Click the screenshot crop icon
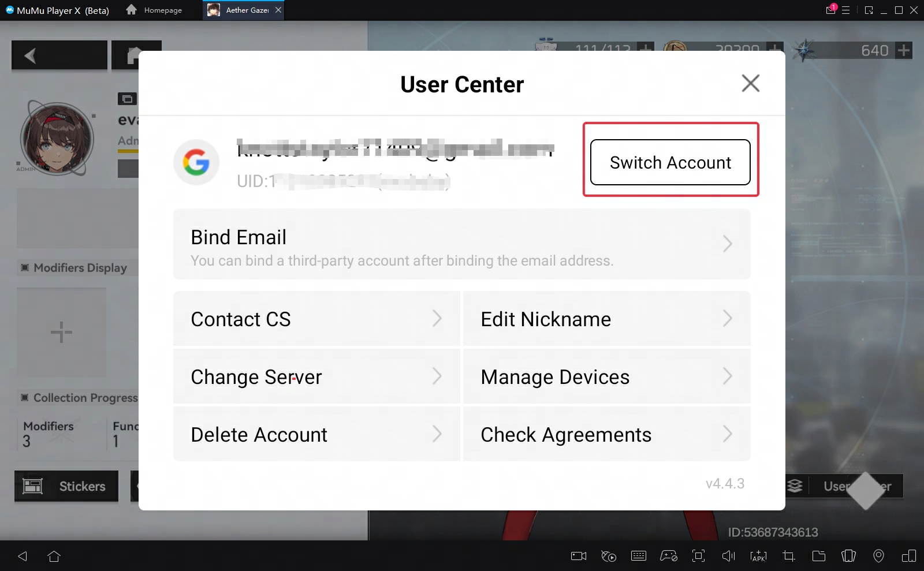This screenshot has height=571, width=924. click(x=788, y=556)
